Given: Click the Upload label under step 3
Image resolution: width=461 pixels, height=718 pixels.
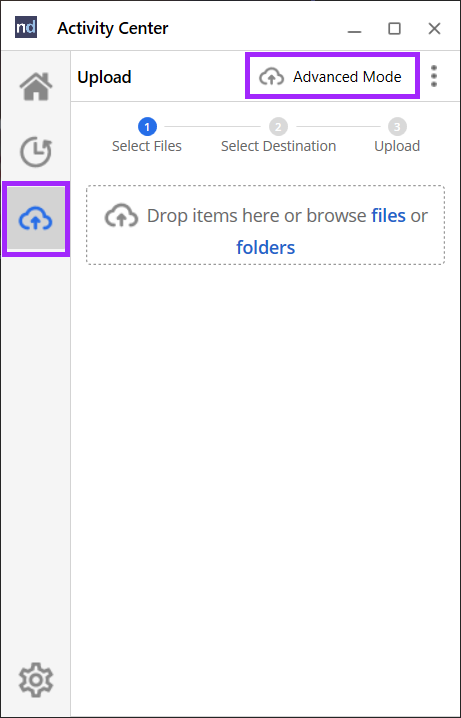Looking at the screenshot, I should coord(397,146).
